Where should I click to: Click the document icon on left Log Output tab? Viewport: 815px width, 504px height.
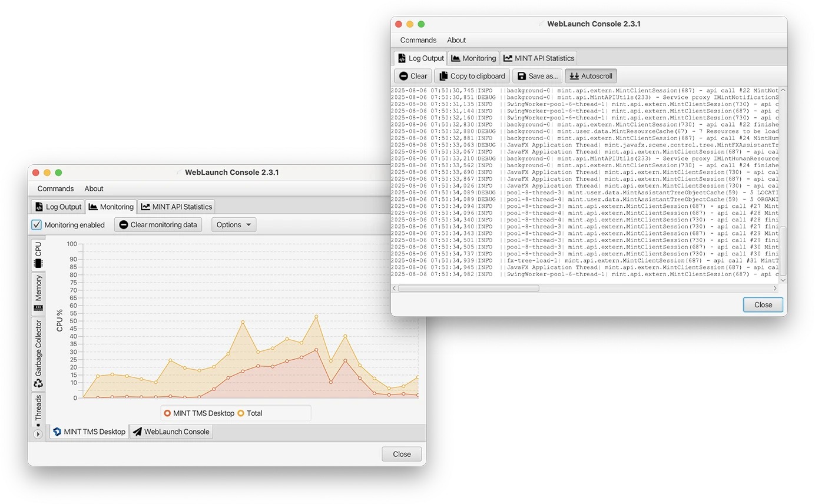39,207
